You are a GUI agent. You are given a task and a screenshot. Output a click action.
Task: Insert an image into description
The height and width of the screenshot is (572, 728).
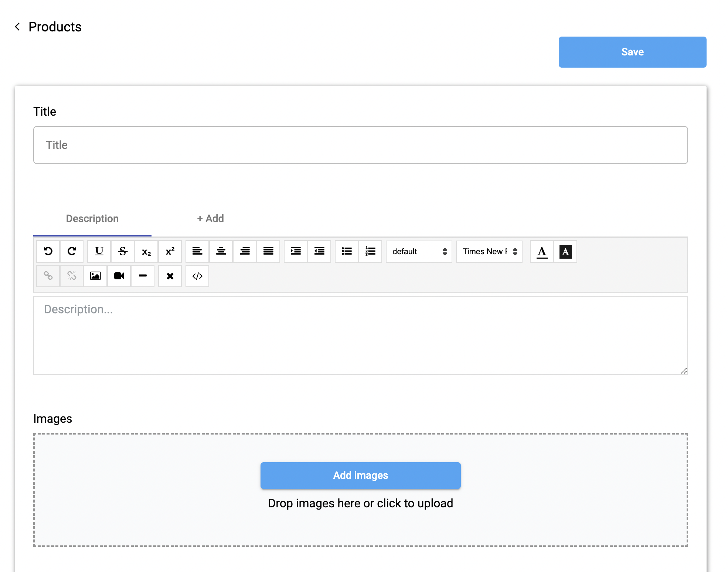95,276
